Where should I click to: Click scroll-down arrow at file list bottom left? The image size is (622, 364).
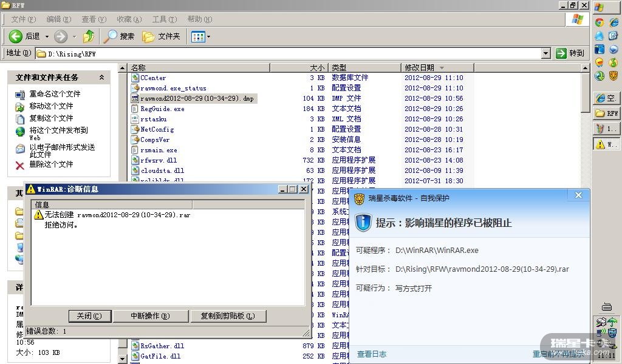pos(122,358)
